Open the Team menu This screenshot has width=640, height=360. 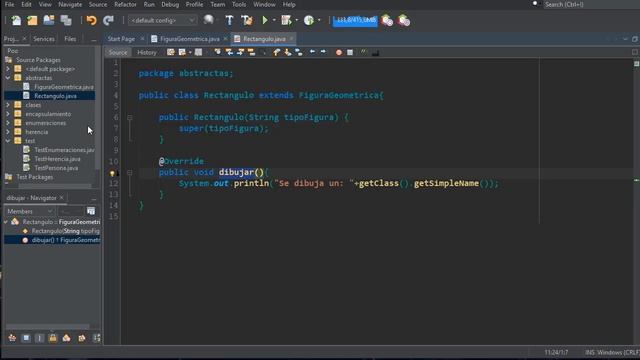[x=218, y=4]
